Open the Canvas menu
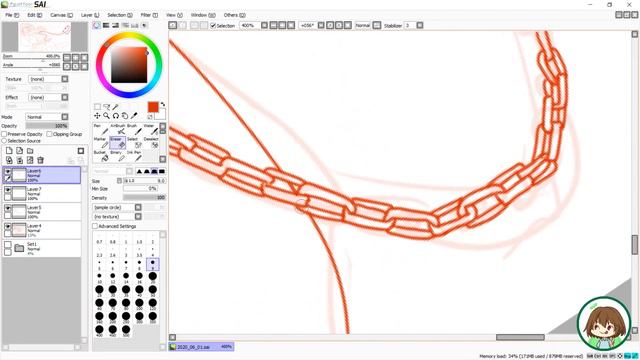640x360 pixels. click(x=62, y=15)
